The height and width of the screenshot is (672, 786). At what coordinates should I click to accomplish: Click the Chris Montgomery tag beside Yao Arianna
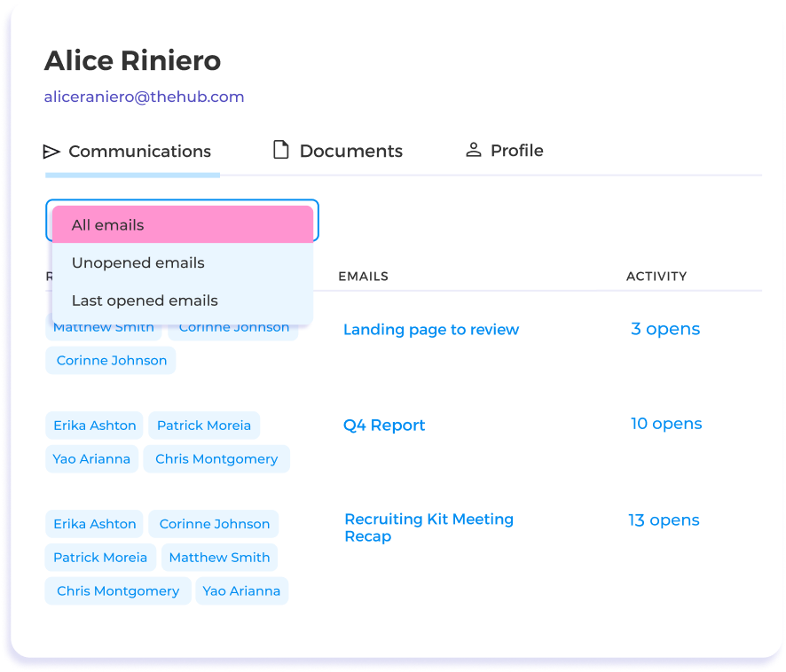click(216, 459)
